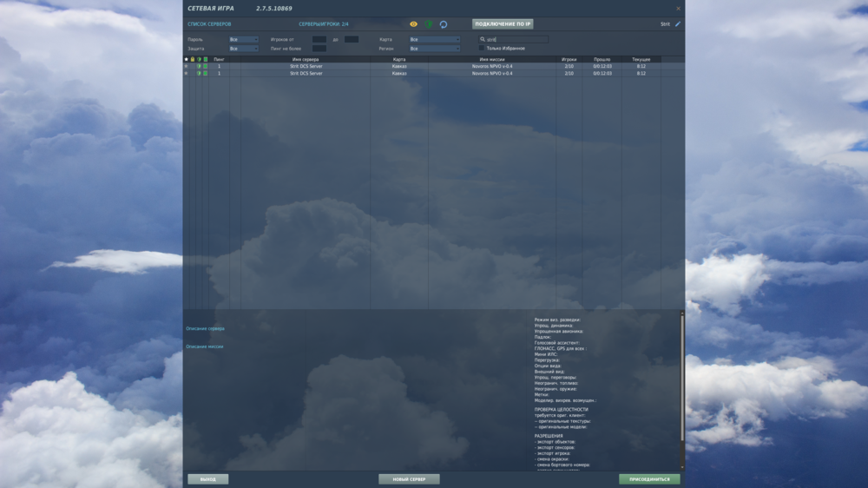Click the magnifier icon in the search box
The image size is (868, 488).
[x=482, y=39]
